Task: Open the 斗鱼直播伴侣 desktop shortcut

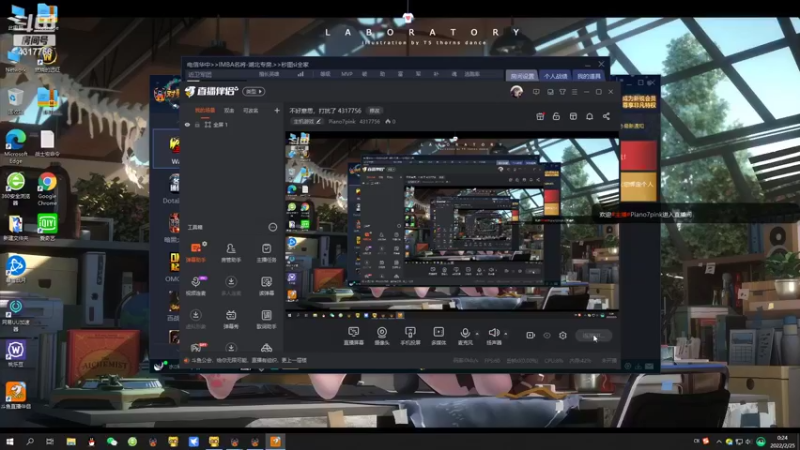Action: click(16, 395)
